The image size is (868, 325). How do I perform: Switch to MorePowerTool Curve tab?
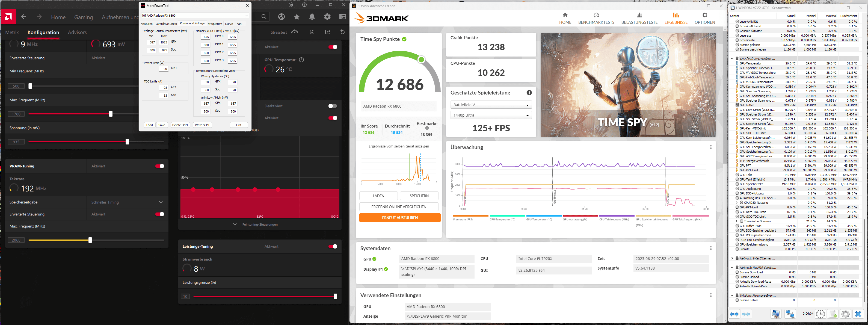point(229,23)
